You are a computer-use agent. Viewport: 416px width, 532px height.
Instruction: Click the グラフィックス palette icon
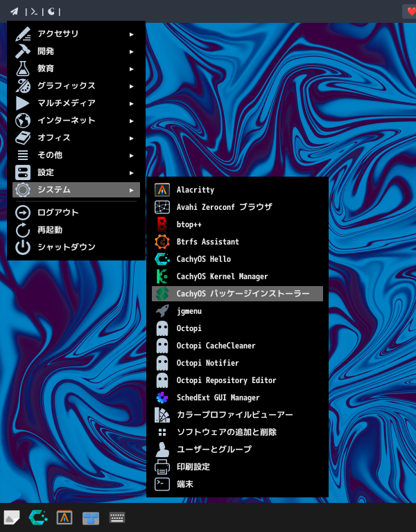pyautogui.click(x=23, y=86)
